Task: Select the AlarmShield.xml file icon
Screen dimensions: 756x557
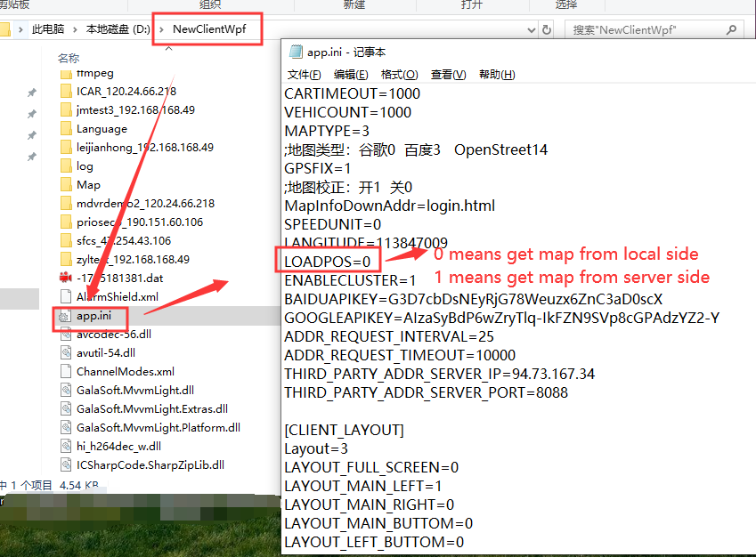Action: [x=66, y=297]
